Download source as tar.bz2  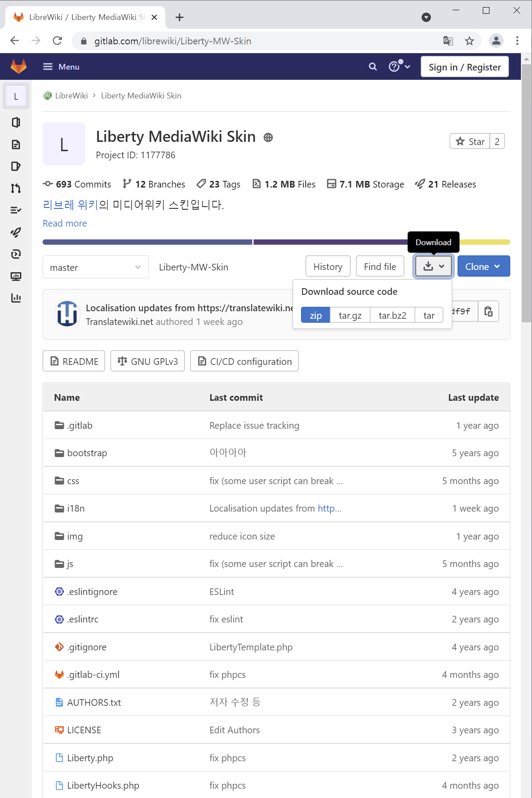coord(392,315)
